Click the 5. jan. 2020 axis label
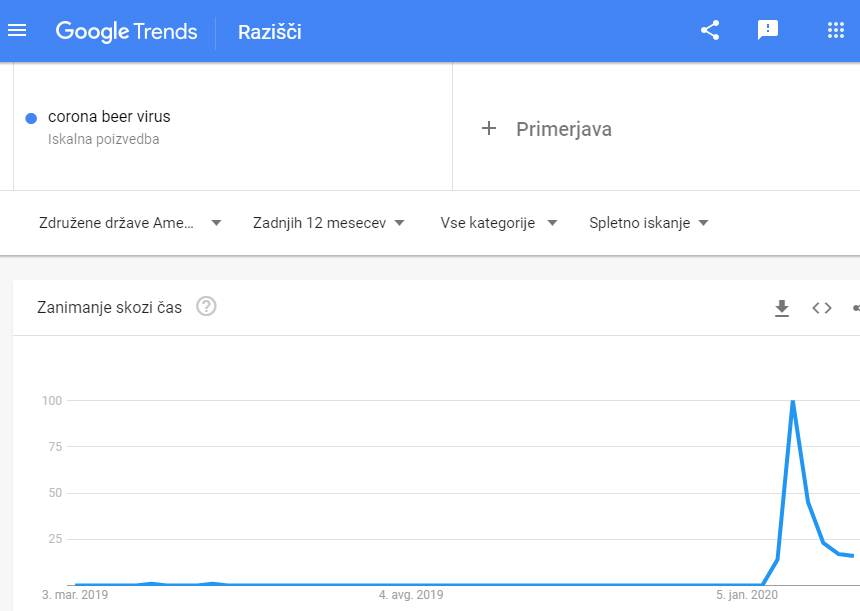The height and width of the screenshot is (611, 860). click(747, 595)
